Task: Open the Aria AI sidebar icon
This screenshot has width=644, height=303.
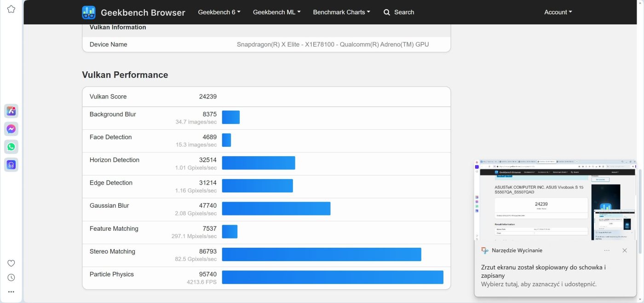Action: [11, 111]
